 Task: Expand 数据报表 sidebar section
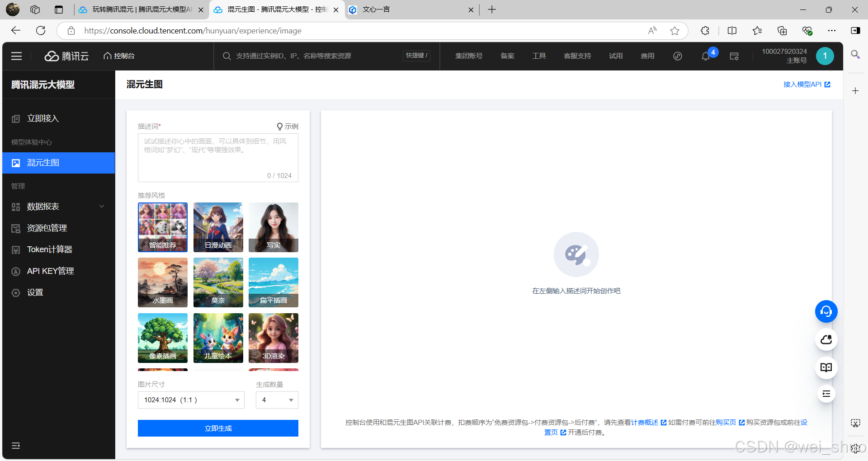[x=59, y=207]
